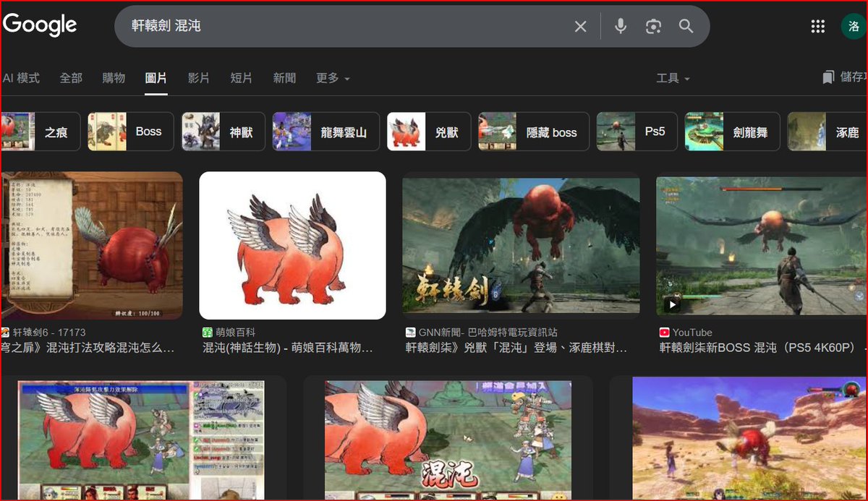Screen dimensions: 868x501
Task: Filter by the 兇獸 chip
Action: tap(428, 132)
